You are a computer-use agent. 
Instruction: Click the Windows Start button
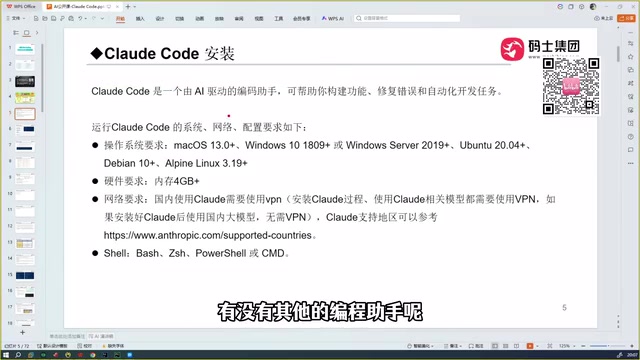point(6,355)
